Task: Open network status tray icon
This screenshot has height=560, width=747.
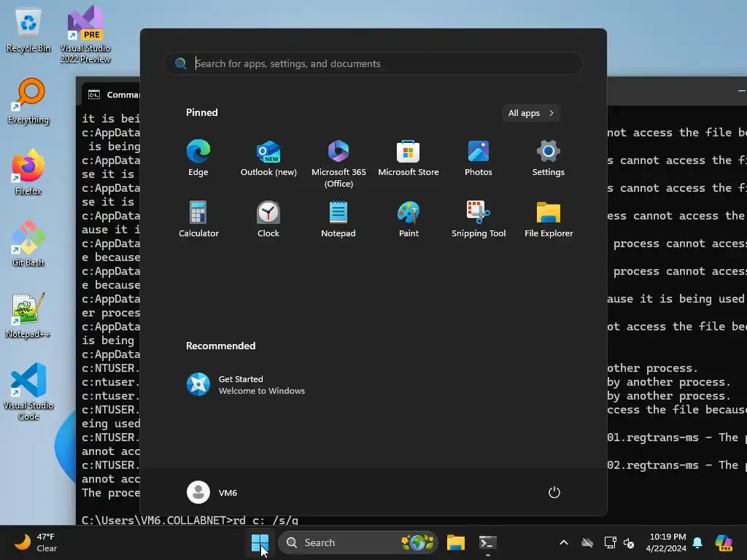Action: [x=610, y=542]
